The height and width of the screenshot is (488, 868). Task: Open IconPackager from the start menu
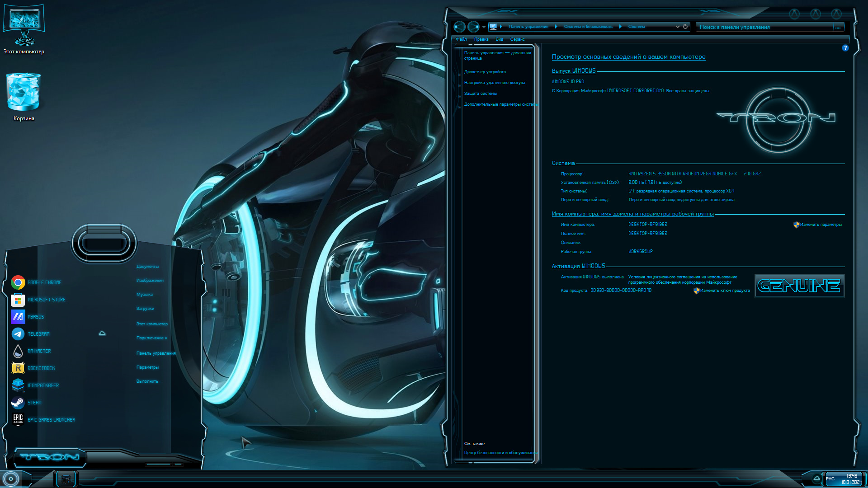43,385
